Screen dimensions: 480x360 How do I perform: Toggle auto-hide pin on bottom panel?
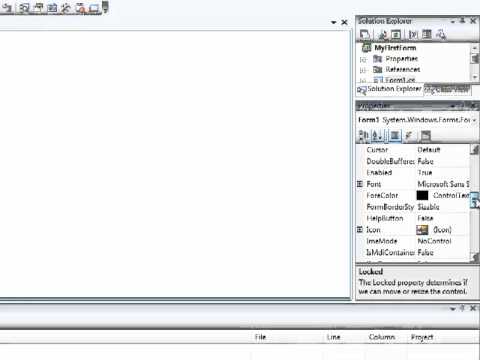click(463, 308)
